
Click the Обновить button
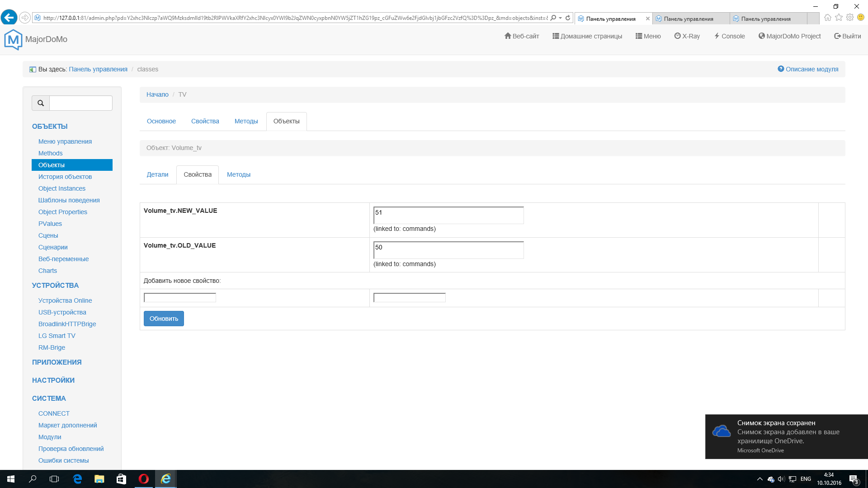tap(164, 319)
